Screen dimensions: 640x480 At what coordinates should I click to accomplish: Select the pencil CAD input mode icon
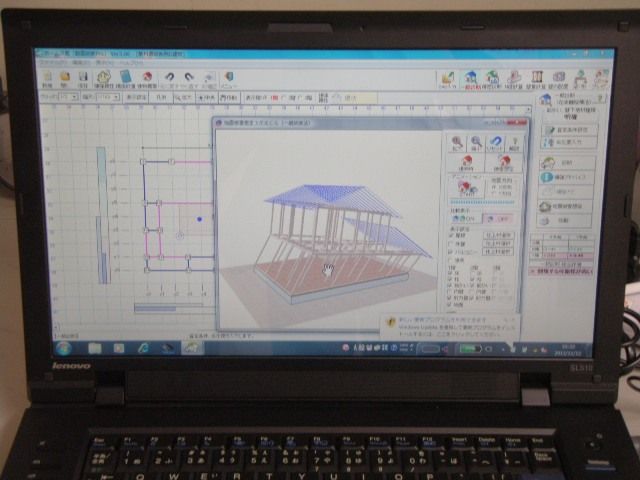coord(447,79)
